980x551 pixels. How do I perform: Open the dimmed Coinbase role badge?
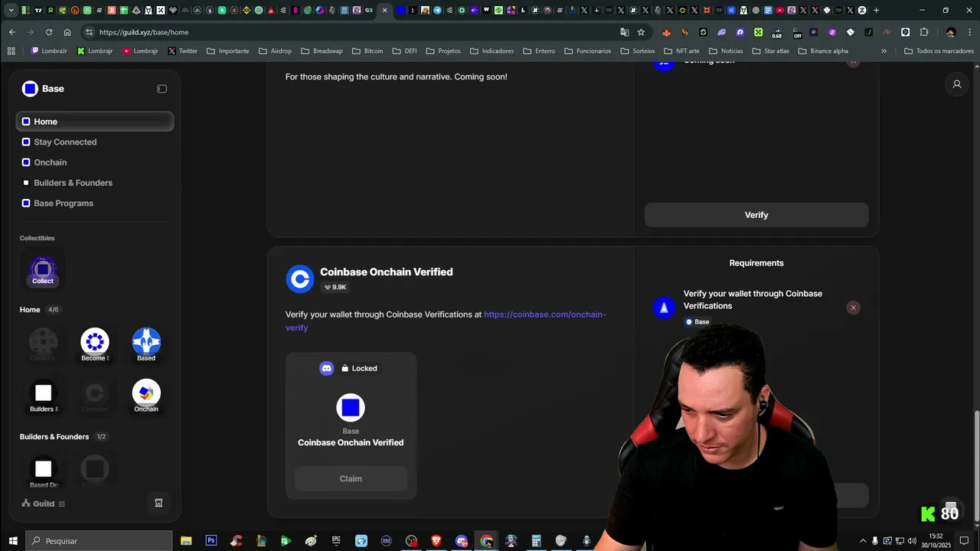point(95,396)
